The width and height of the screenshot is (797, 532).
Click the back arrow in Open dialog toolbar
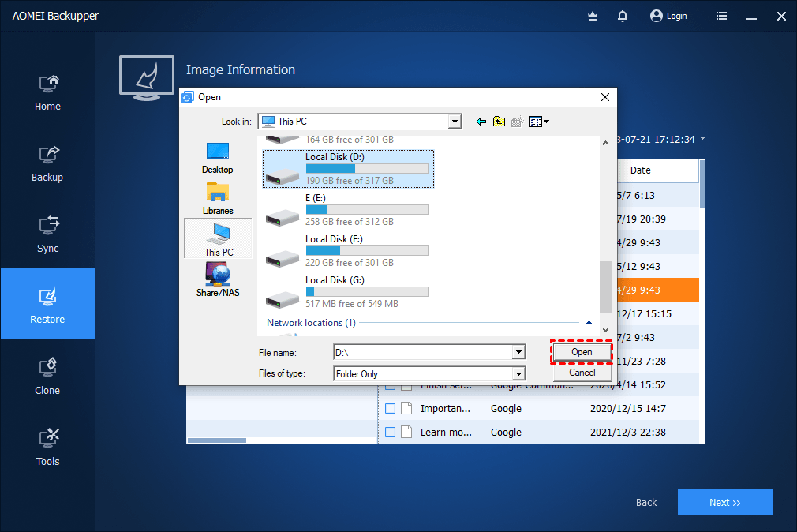481,122
